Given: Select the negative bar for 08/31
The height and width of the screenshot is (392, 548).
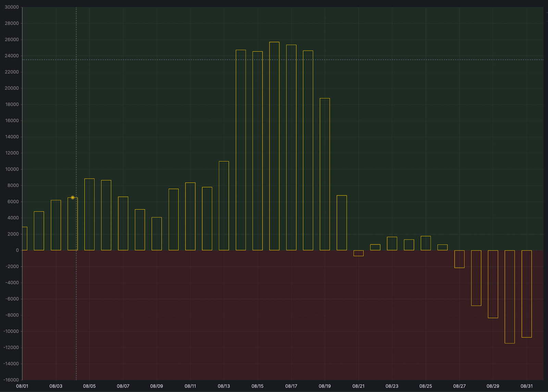Looking at the screenshot, I should [527, 294].
